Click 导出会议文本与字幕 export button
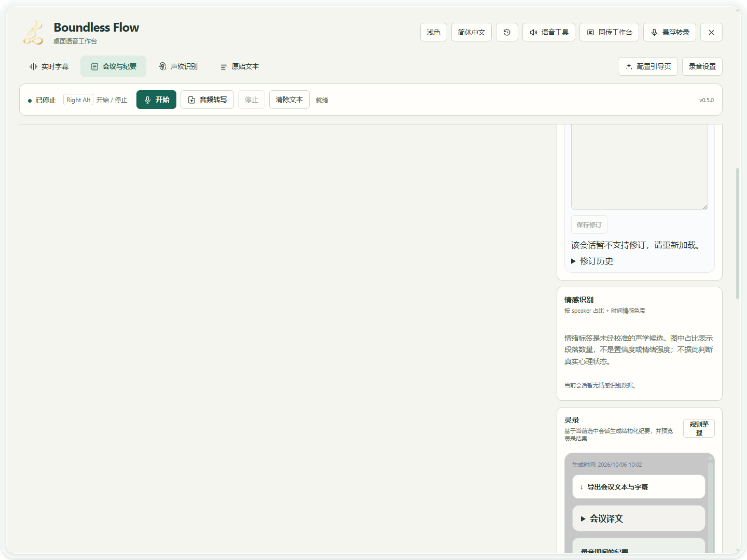The image size is (747, 560). [x=639, y=487]
